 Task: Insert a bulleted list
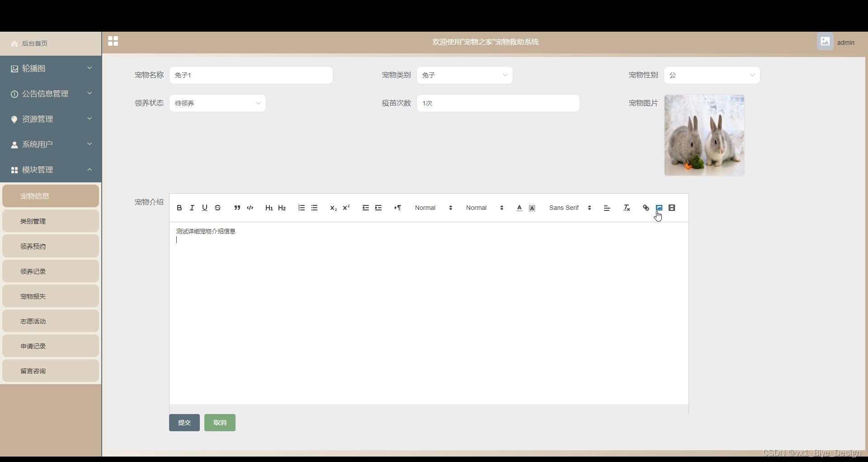pos(314,208)
